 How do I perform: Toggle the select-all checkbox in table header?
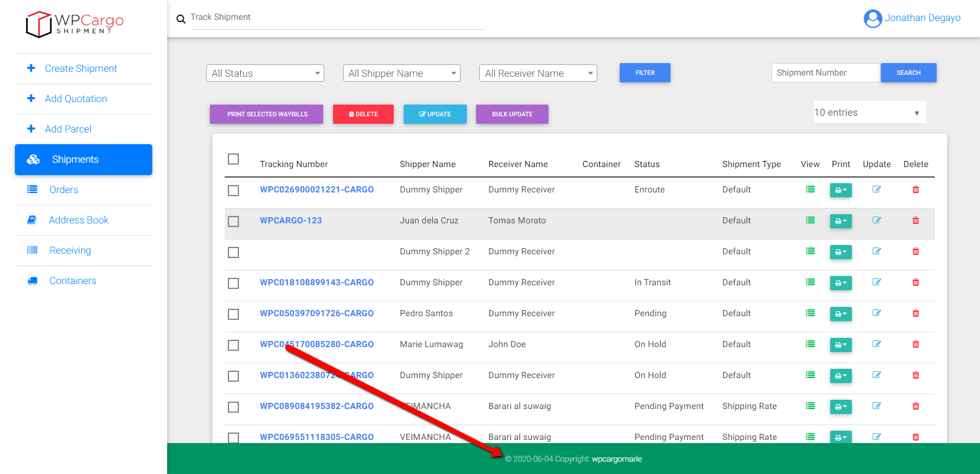pos(233,159)
